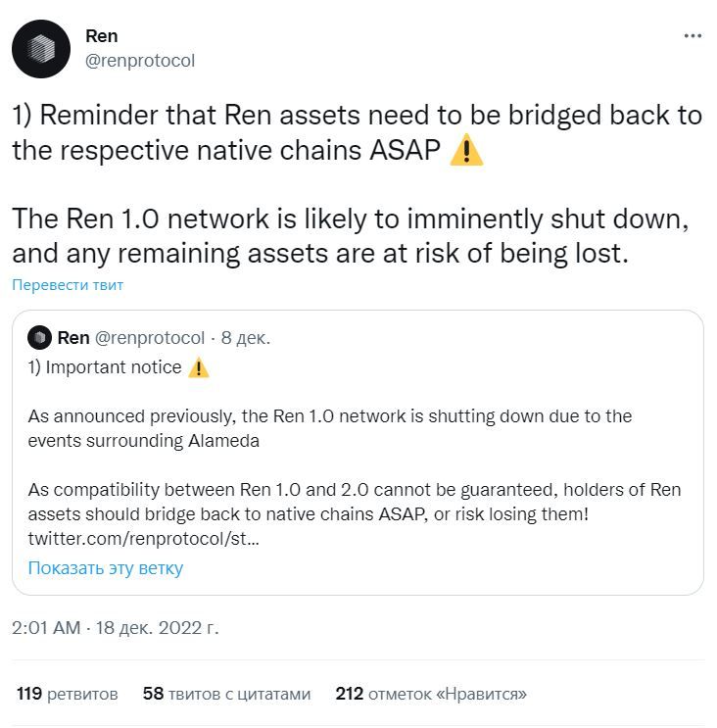Click the '8 дек.' quoted tweet date
Screen dimensions: 717x728
[246, 338]
